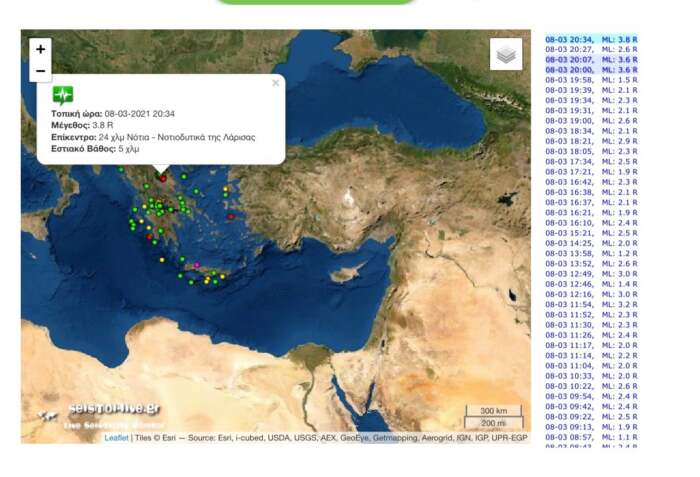Screen dimensions: 700x477
Task: Click the green seismograph icon in popup
Action: [x=63, y=96]
